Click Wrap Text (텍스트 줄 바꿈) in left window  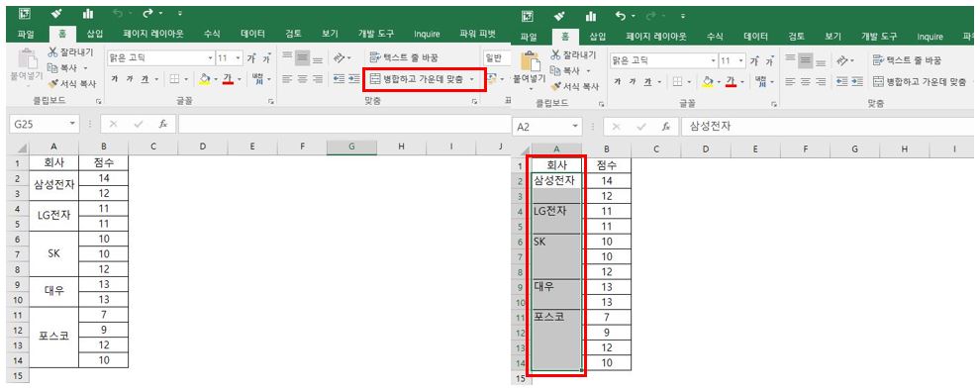405,58
